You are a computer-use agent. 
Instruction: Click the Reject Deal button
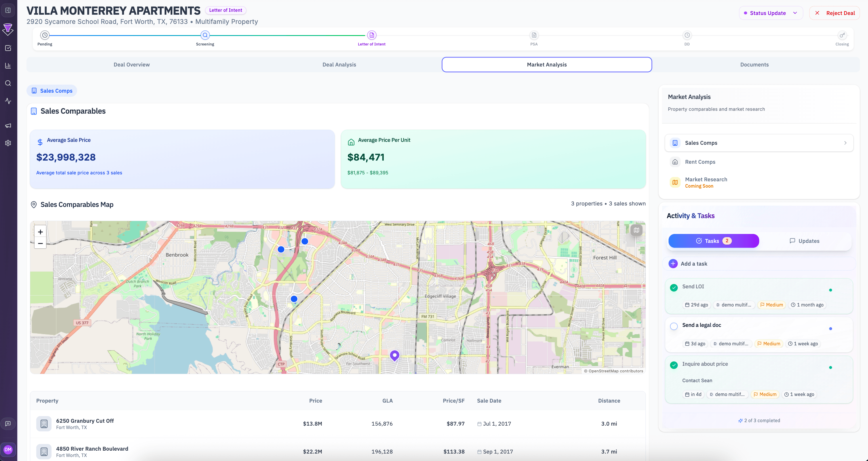click(835, 13)
